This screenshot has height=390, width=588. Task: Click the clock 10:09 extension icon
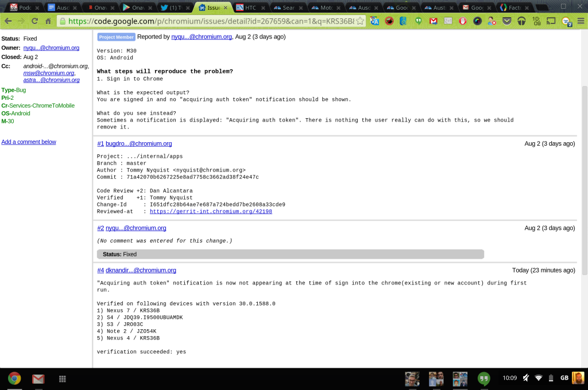tap(536, 21)
